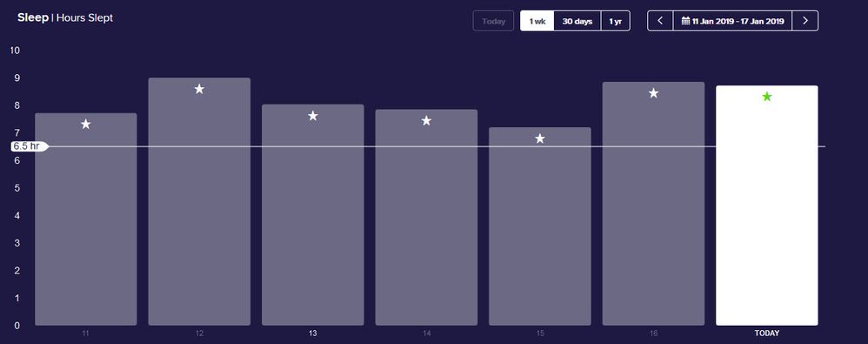Click the Today button
868x344 pixels.
493,21
